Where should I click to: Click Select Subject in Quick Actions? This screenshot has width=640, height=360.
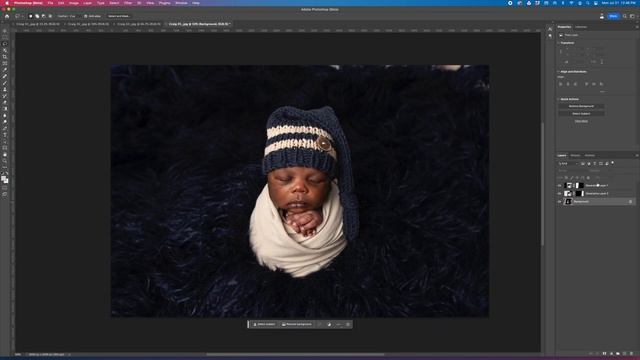(581, 114)
